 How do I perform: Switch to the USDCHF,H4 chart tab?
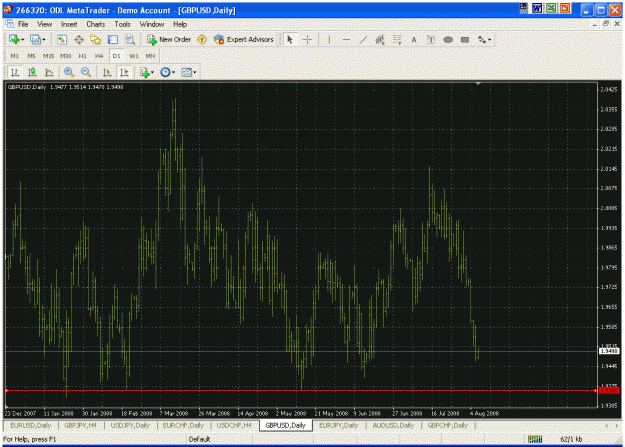tap(234, 425)
